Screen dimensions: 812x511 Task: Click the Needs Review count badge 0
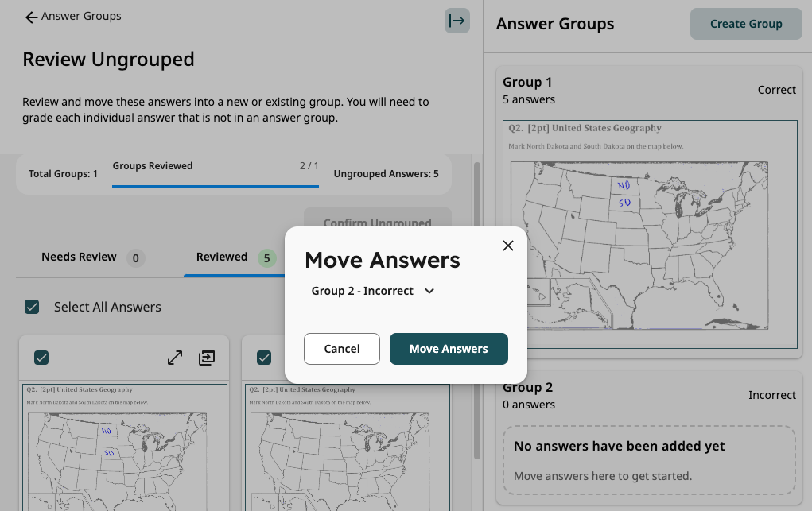(136, 258)
